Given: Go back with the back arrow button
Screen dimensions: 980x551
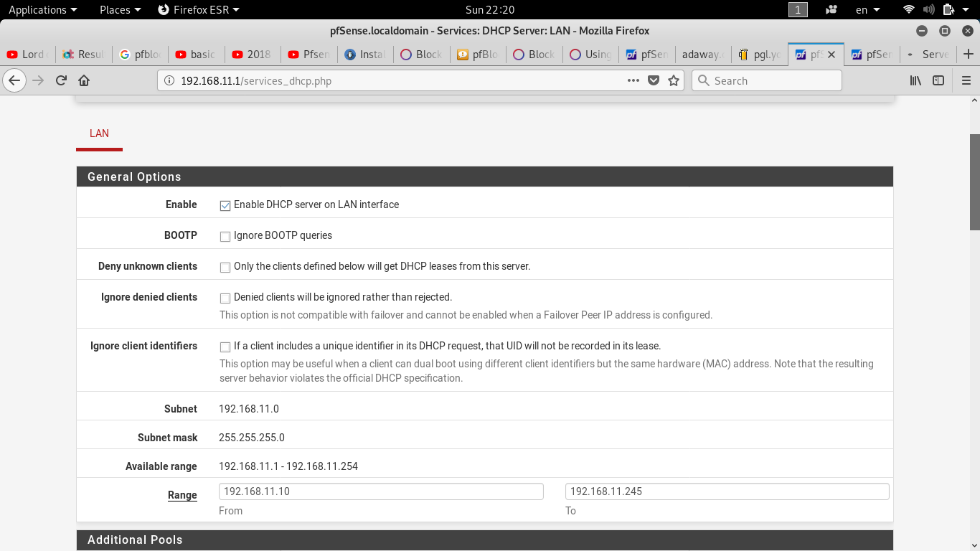Looking at the screenshot, I should [14, 80].
